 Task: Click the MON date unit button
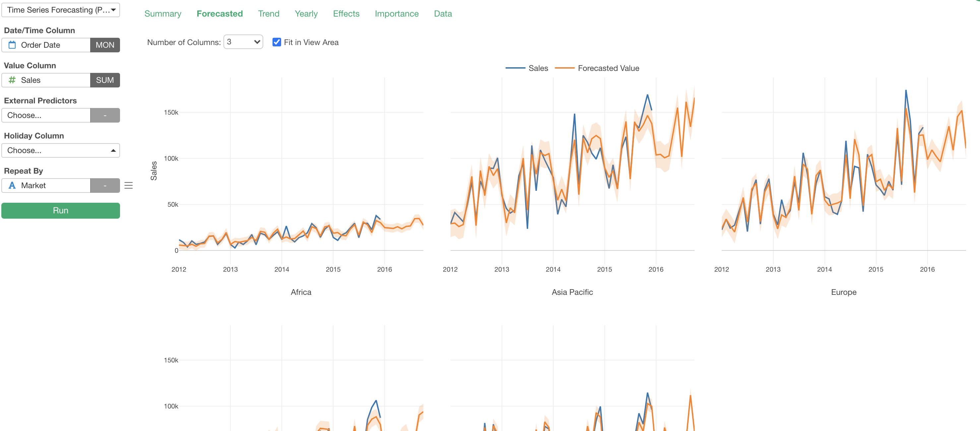coord(105,45)
